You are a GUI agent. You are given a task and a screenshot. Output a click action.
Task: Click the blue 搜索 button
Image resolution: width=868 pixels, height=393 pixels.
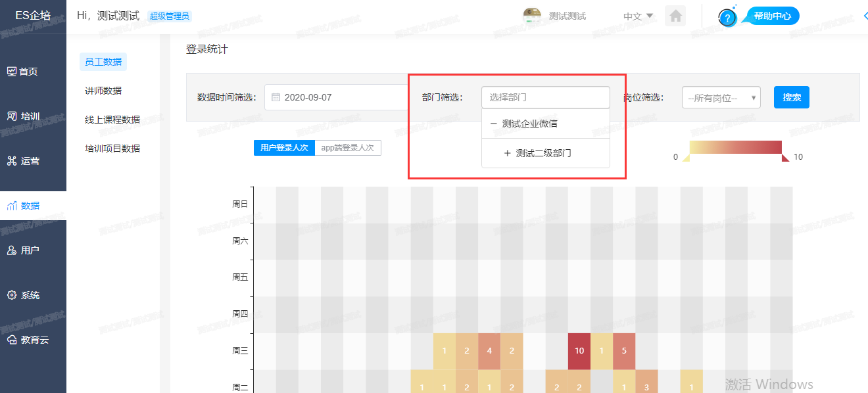(x=791, y=97)
